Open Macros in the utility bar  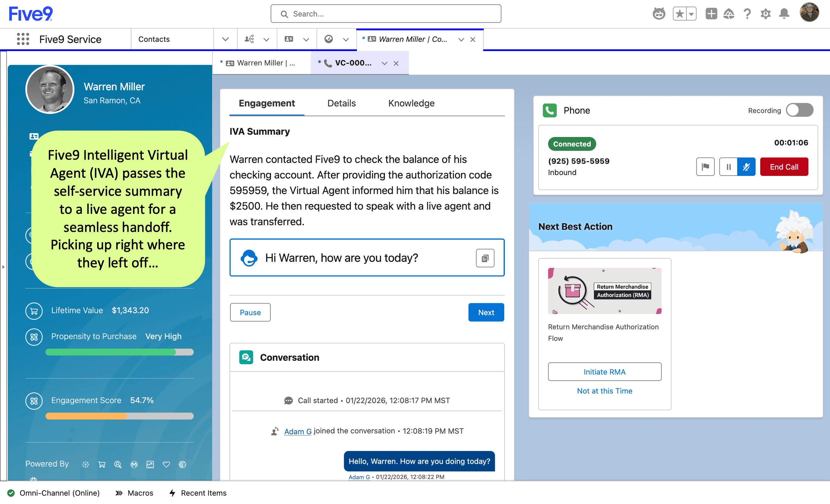pyautogui.click(x=134, y=493)
